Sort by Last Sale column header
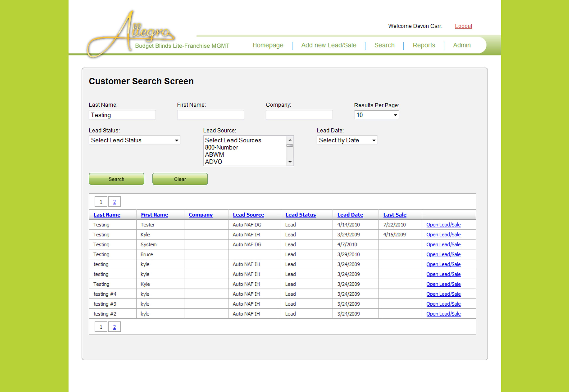This screenshot has height=392, width=569. (x=395, y=215)
